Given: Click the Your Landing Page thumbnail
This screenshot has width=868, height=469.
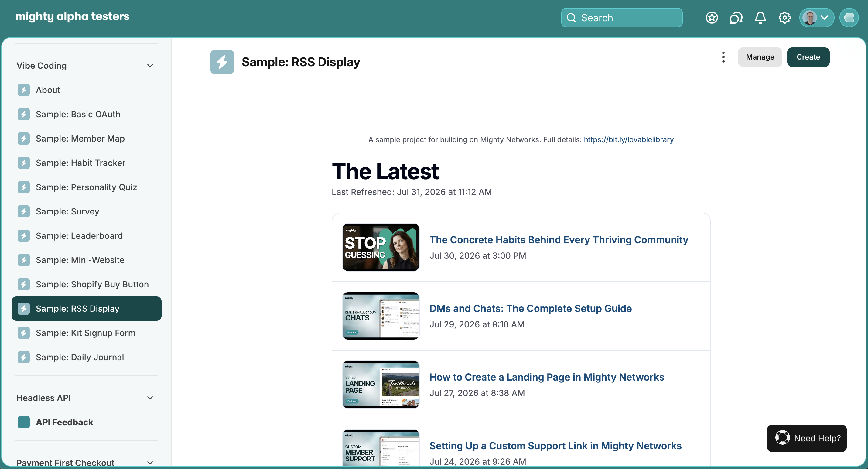Looking at the screenshot, I should coord(381,385).
